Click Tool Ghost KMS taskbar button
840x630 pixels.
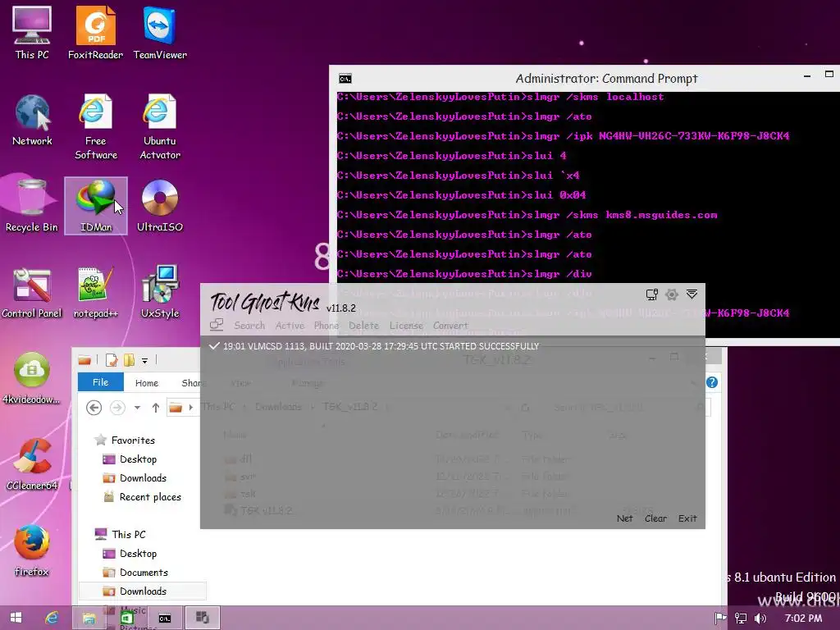[x=202, y=618]
